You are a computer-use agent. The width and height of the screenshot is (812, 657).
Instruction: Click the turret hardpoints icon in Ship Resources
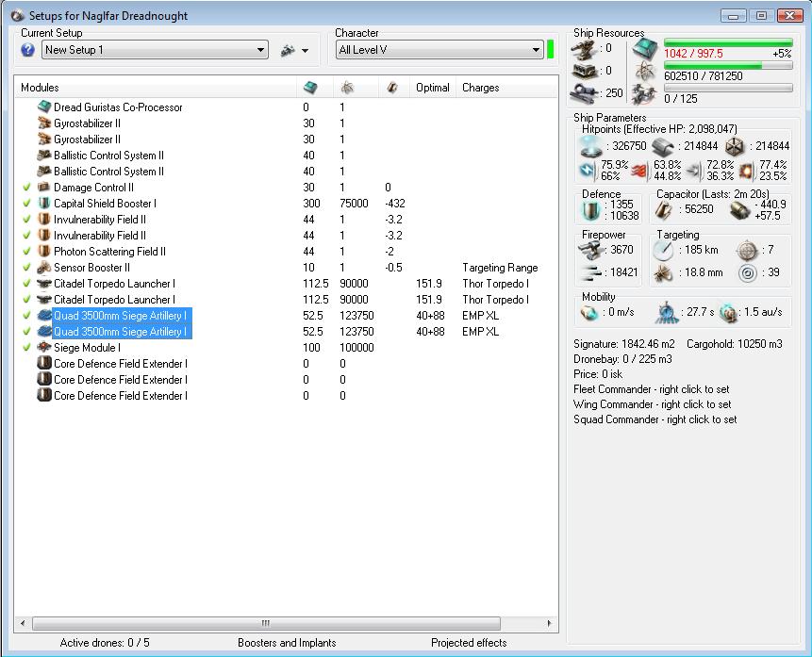point(585,49)
